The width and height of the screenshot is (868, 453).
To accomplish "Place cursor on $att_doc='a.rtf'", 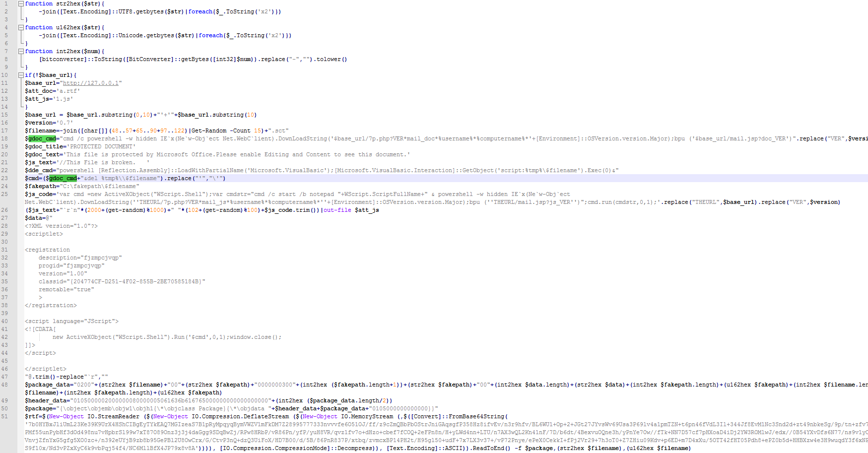I will pyautogui.click(x=52, y=91).
